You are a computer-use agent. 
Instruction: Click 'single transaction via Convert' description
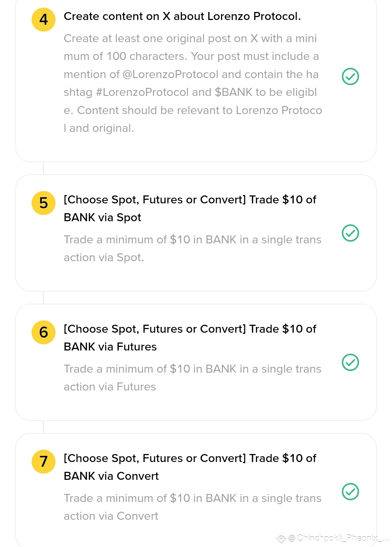pos(192,507)
